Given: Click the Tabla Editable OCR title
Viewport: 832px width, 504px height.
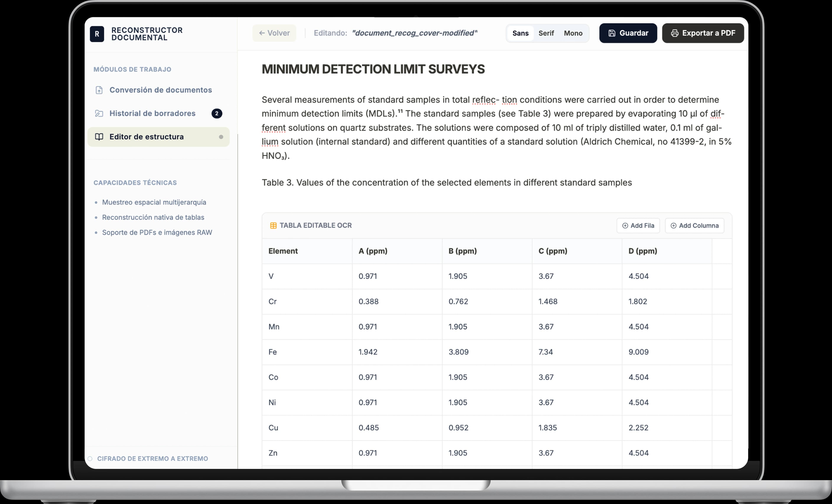Looking at the screenshot, I should pyautogui.click(x=315, y=225).
